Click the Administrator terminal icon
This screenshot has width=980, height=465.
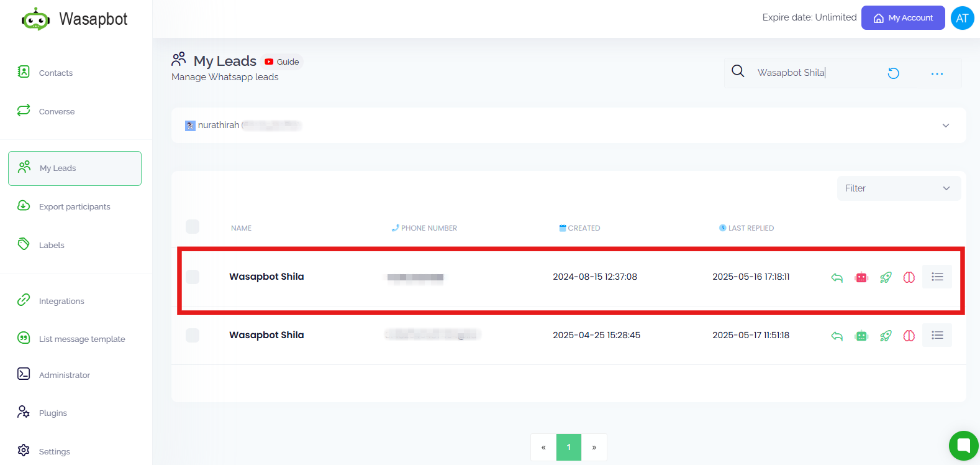click(24, 374)
